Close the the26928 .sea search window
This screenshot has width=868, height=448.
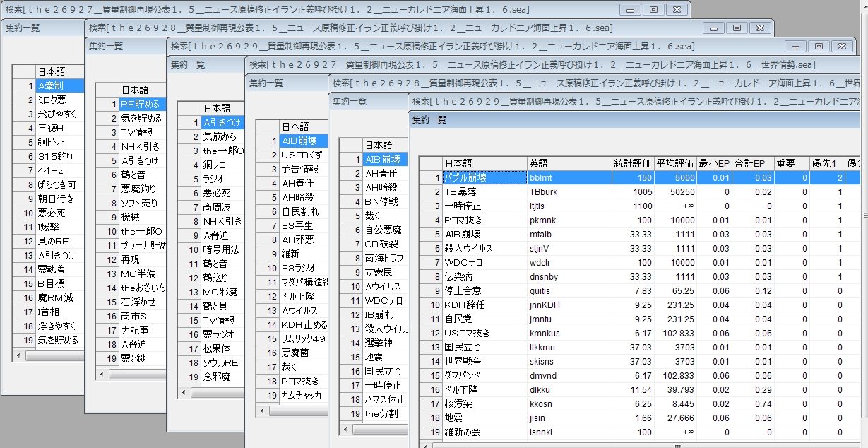point(760,28)
